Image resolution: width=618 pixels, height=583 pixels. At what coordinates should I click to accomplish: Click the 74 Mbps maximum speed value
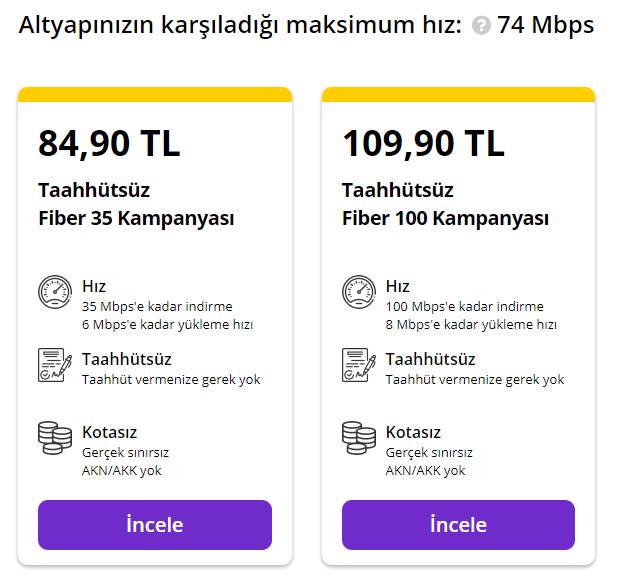pos(545,25)
